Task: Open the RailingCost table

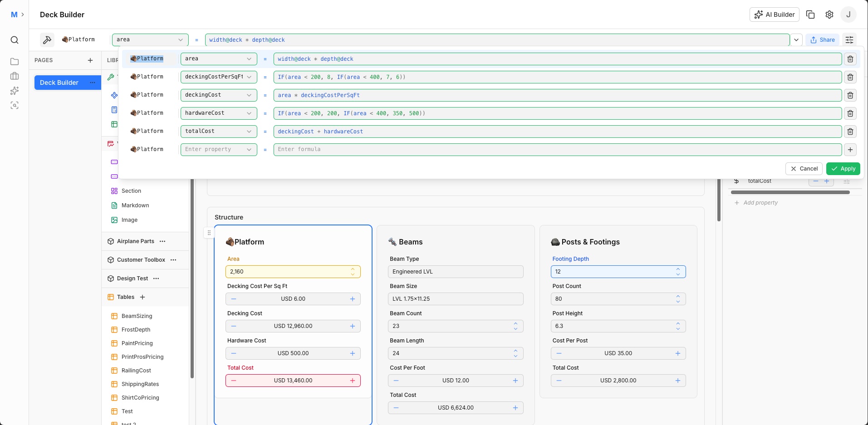Action: pos(136,371)
